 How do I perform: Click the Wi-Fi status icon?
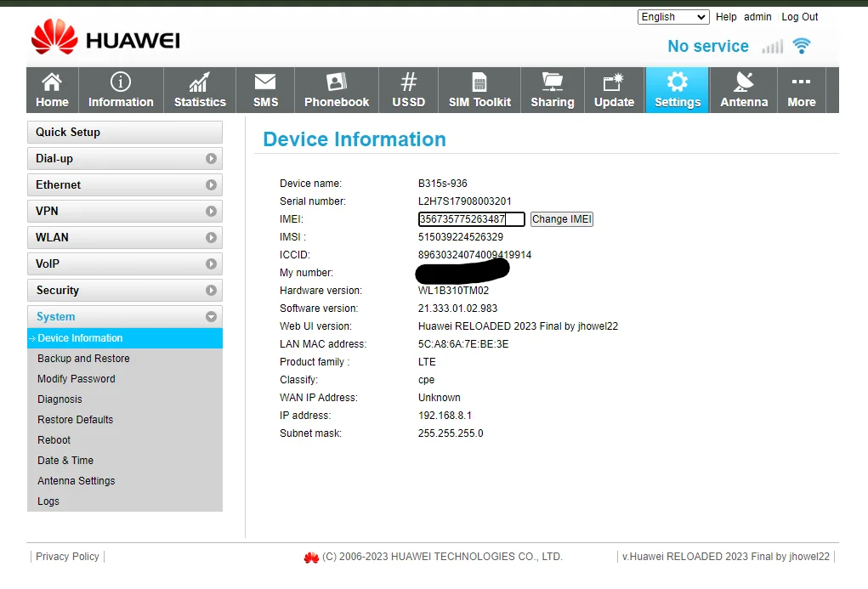click(802, 45)
